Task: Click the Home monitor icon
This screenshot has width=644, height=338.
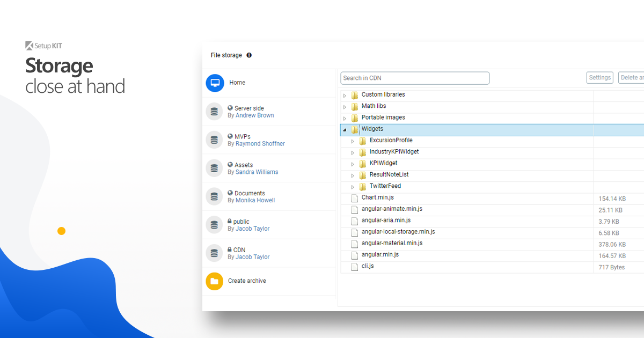Action: point(215,83)
